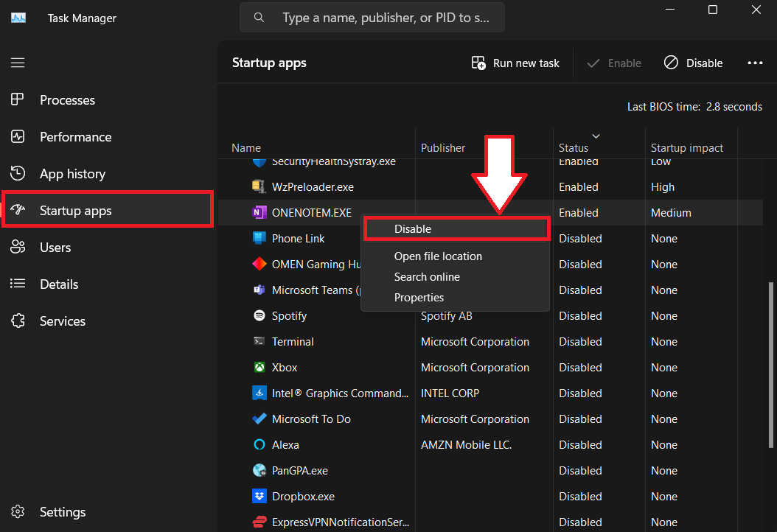The width and height of the screenshot is (777, 532).
Task: Click the Intel Graphics Command icon
Action: tap(259, 393)
